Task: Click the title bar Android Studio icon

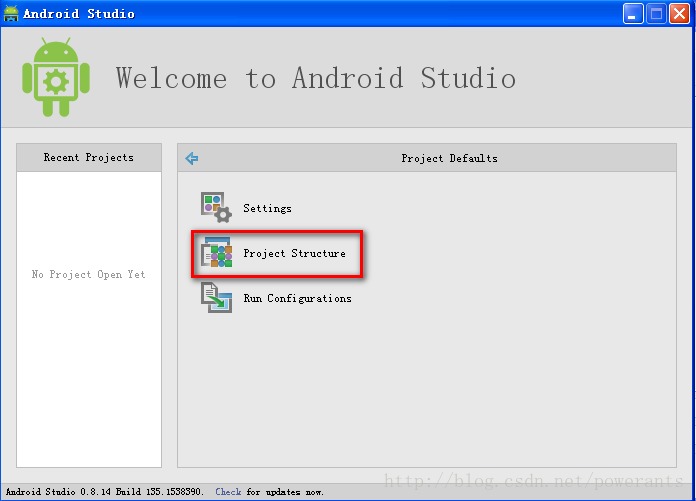Action: tap(11, 13)
